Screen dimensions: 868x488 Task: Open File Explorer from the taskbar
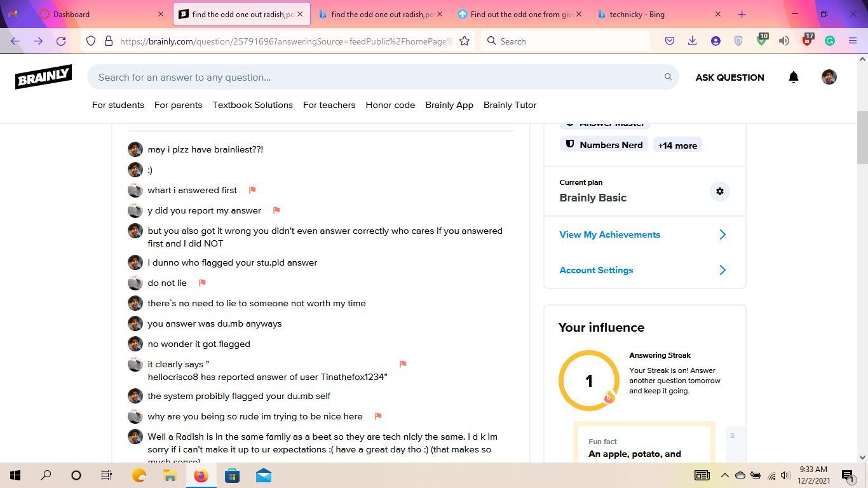click(170, 475)
